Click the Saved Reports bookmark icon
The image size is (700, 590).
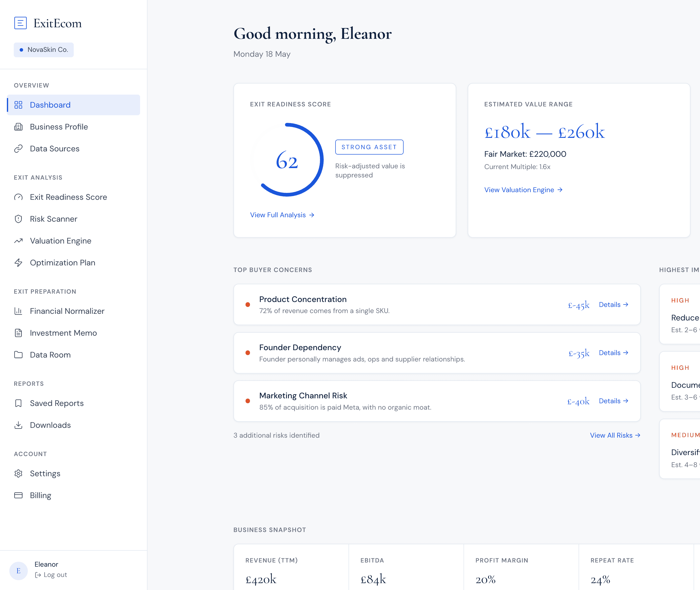18,403
